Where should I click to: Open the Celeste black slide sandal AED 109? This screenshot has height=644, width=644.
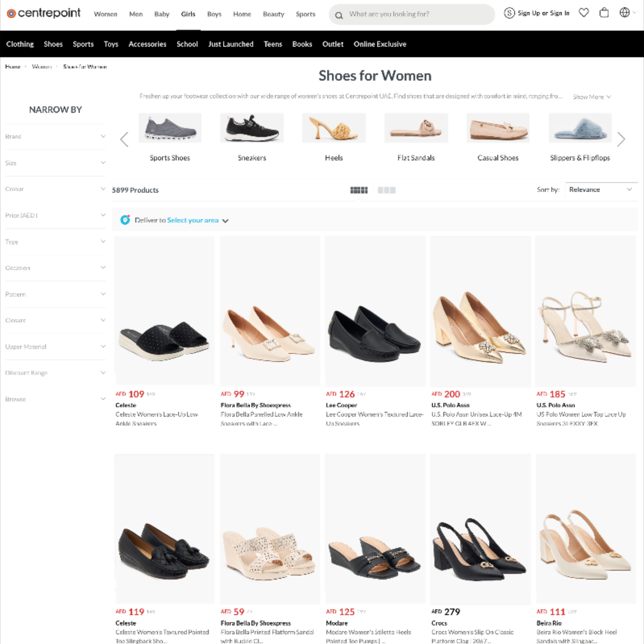164,311
